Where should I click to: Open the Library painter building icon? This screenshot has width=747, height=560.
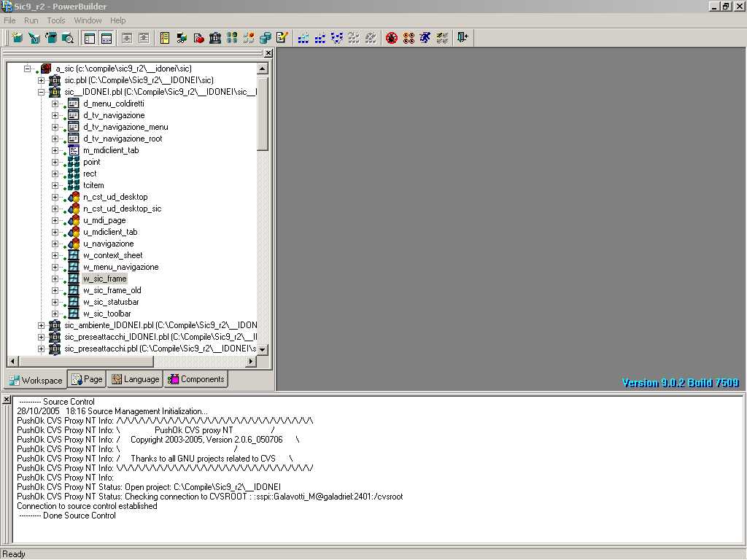pos(215,38)
